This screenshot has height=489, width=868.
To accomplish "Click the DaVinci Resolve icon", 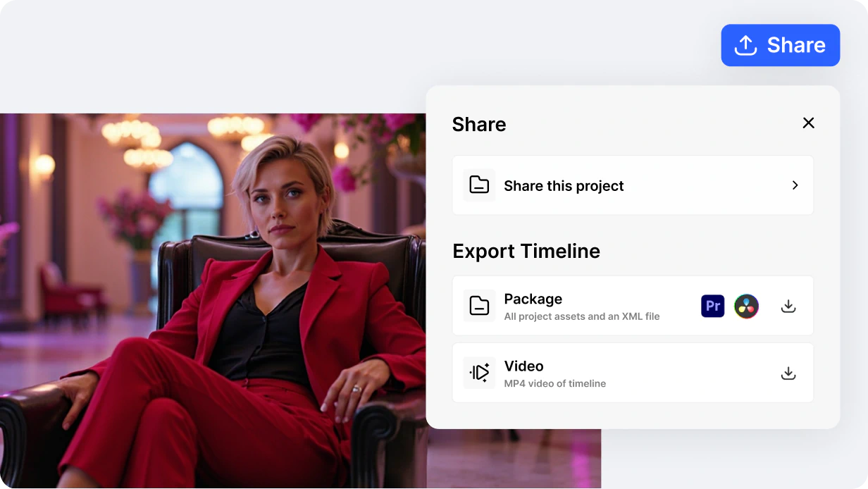I will click(746, 306).
